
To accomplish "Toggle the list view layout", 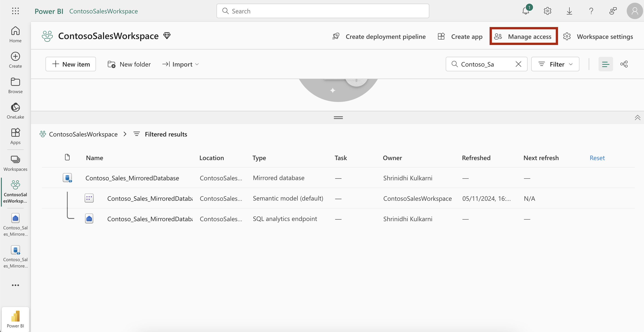I will [606, 64].
